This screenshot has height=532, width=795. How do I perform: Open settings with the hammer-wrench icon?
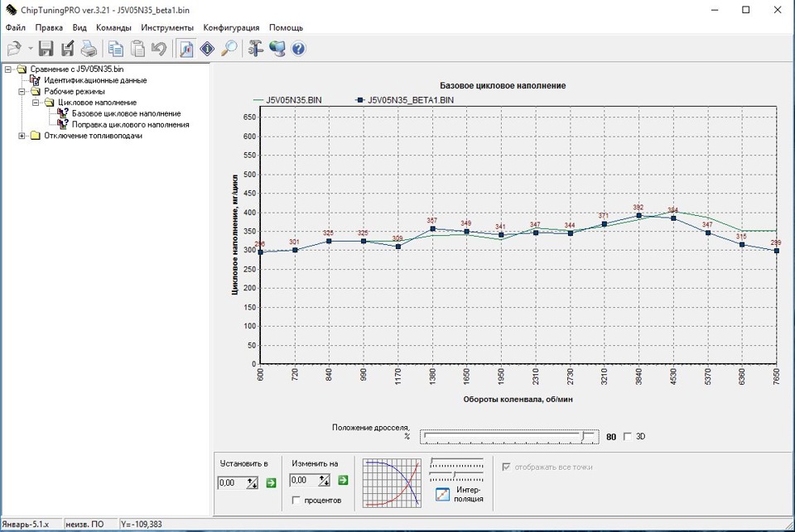256,49
